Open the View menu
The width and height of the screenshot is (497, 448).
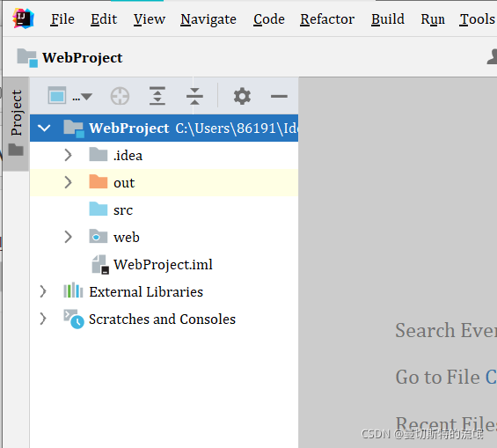pos(149,19)
